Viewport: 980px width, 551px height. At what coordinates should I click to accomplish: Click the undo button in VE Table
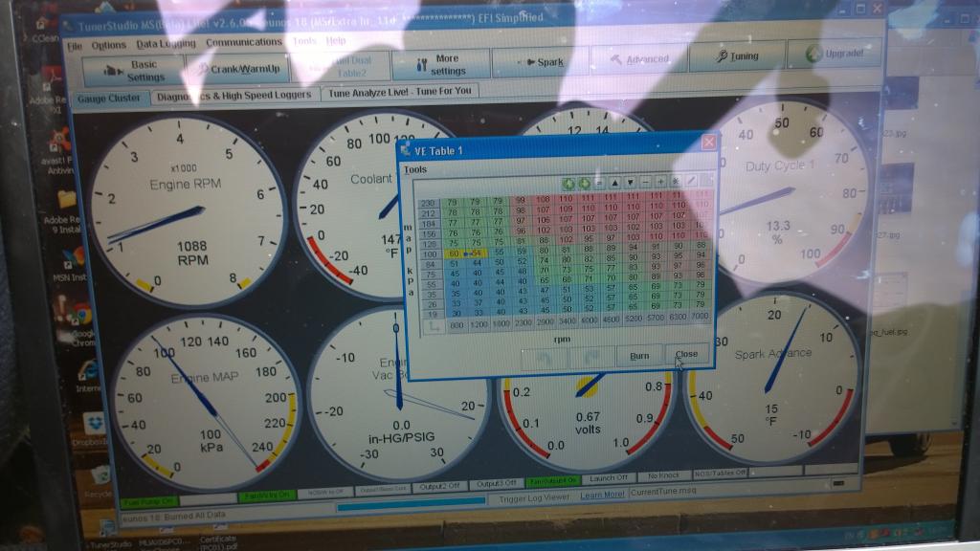point(544,359)
